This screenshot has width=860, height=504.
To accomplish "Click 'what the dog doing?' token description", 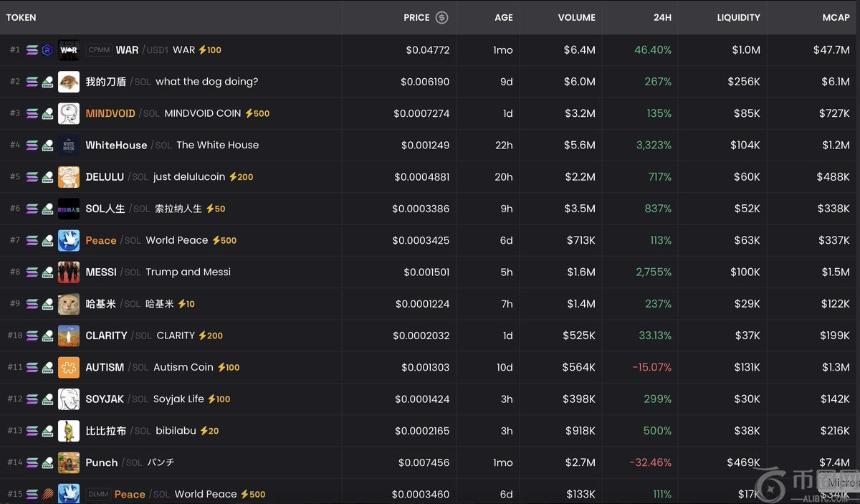I will coord(207,82).
